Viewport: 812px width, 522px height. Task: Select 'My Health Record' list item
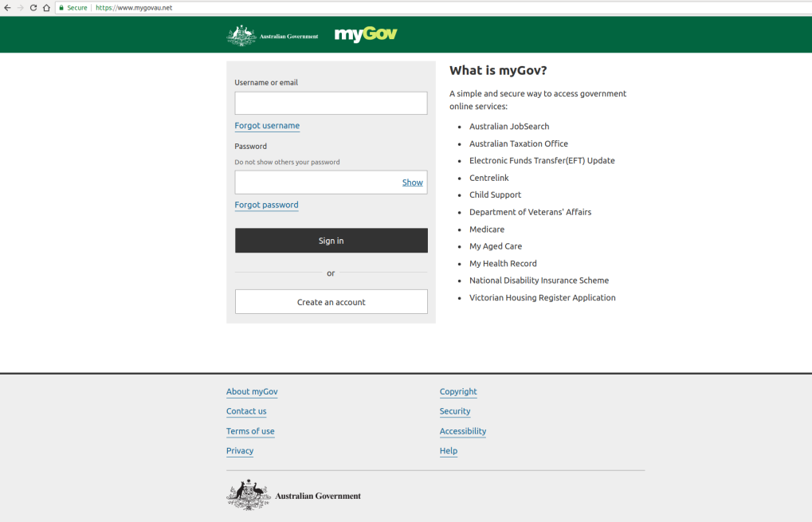(x=503, y=264)
